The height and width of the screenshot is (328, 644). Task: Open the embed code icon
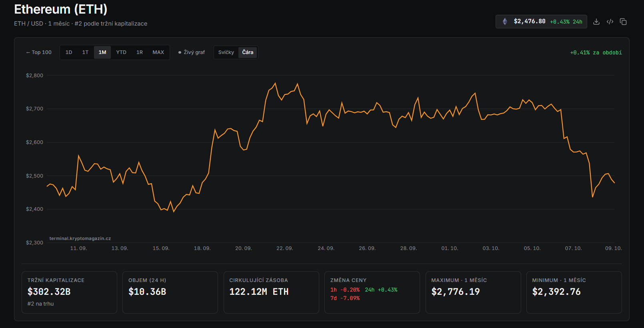click(x=610, y=22)
